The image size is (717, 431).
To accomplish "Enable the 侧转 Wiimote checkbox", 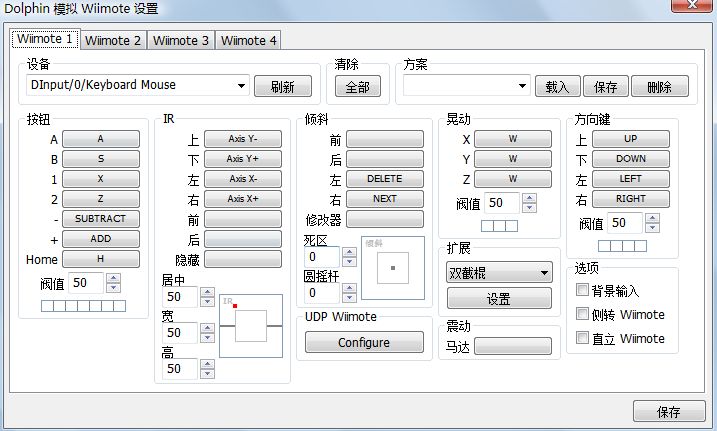I will coord(582,314).
